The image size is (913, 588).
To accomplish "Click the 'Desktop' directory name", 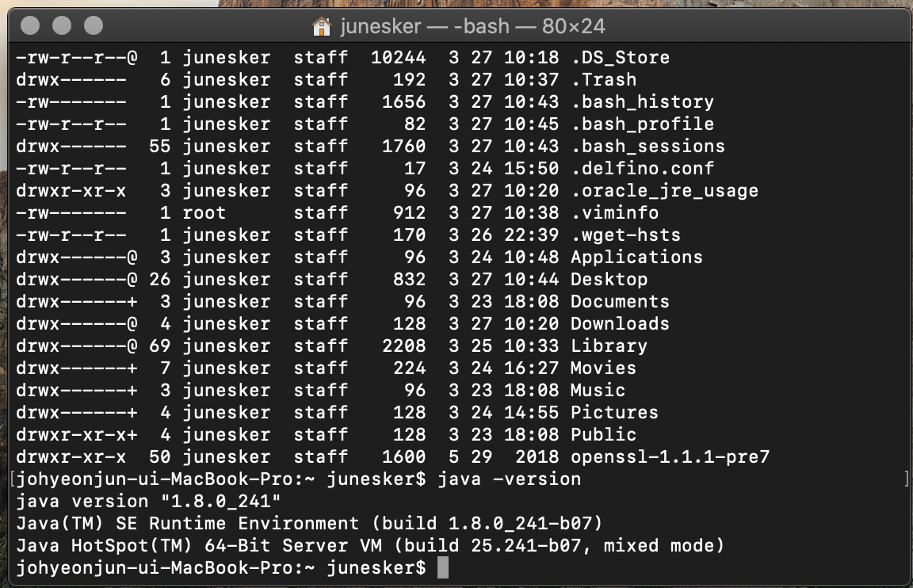I will tap(609, 280).
